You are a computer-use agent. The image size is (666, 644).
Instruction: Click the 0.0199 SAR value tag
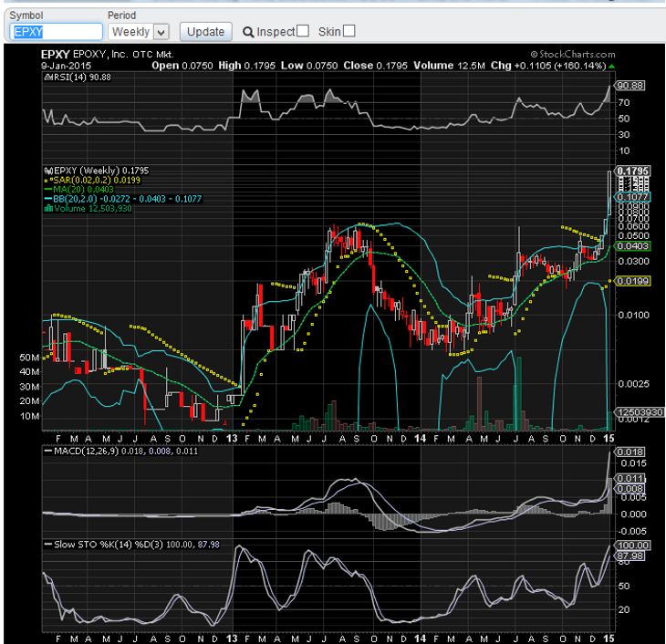point(632,281)
